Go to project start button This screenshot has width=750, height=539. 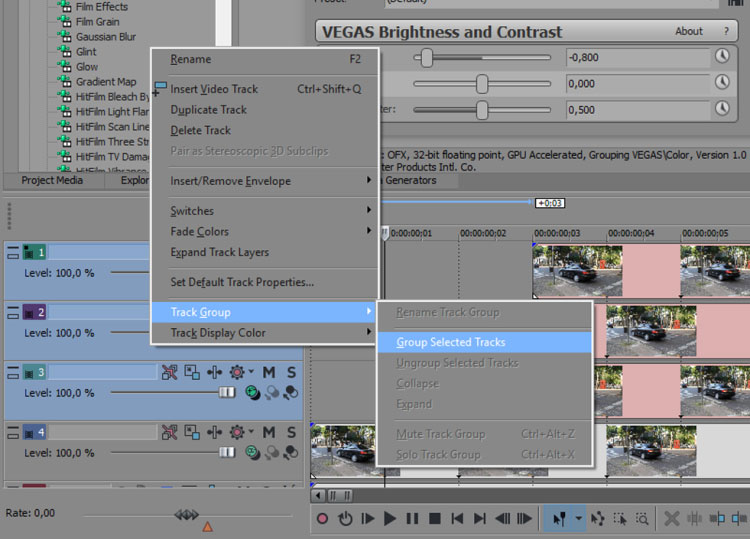[457, 518]
